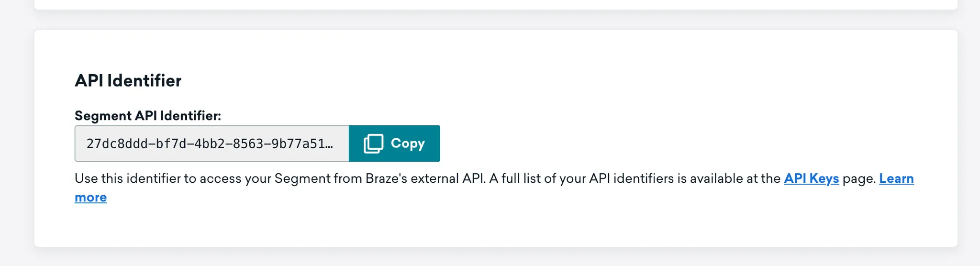The height and width of the screenshot is (266, 980).
Task: Click the 'Segment API Identifier:' label
Action: [x=148, y=116]
